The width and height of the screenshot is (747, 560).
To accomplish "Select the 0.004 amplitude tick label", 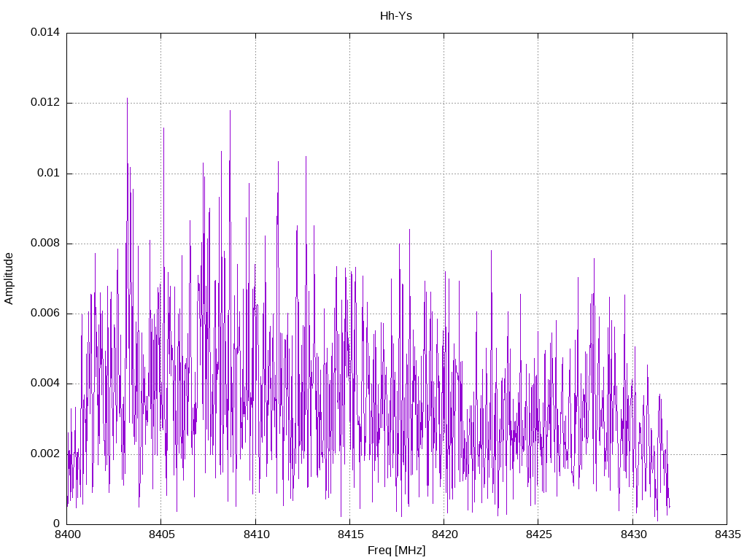I will (44, 384).
